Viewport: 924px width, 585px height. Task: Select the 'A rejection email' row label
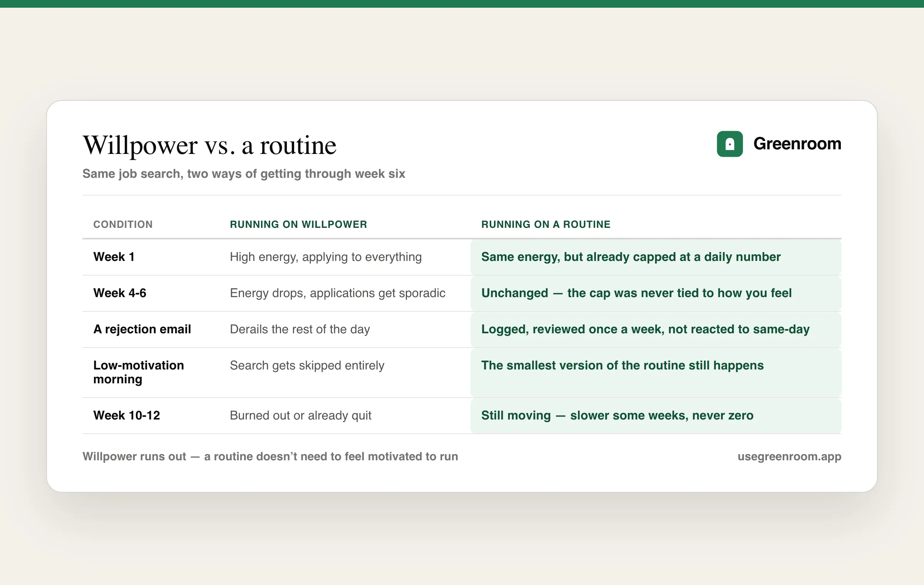click(142, 329)
